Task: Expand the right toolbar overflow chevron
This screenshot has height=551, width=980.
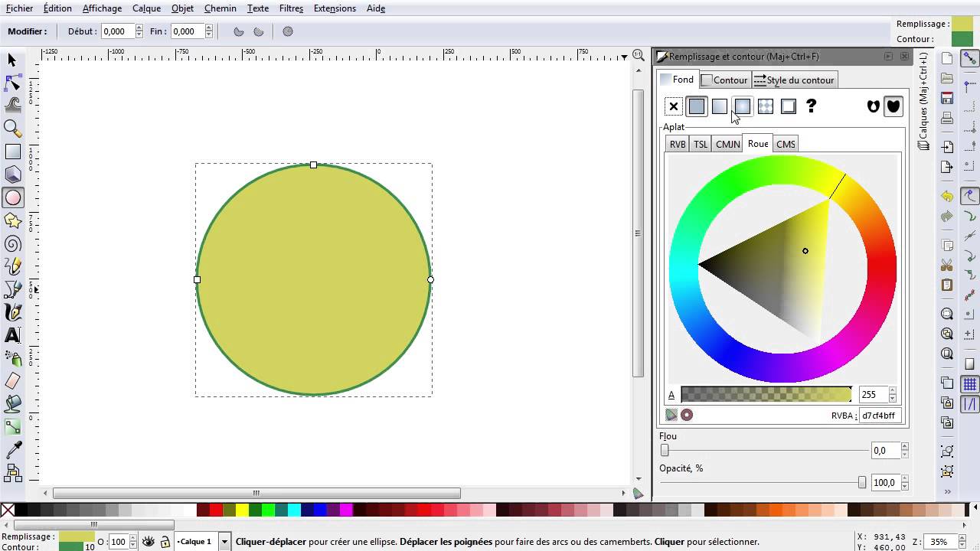Action: (x=947, y=491)
